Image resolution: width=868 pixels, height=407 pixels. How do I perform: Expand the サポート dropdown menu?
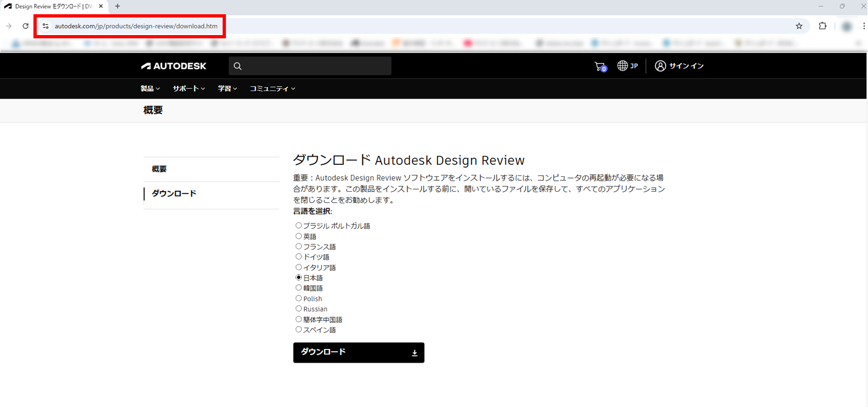[189, 89]
